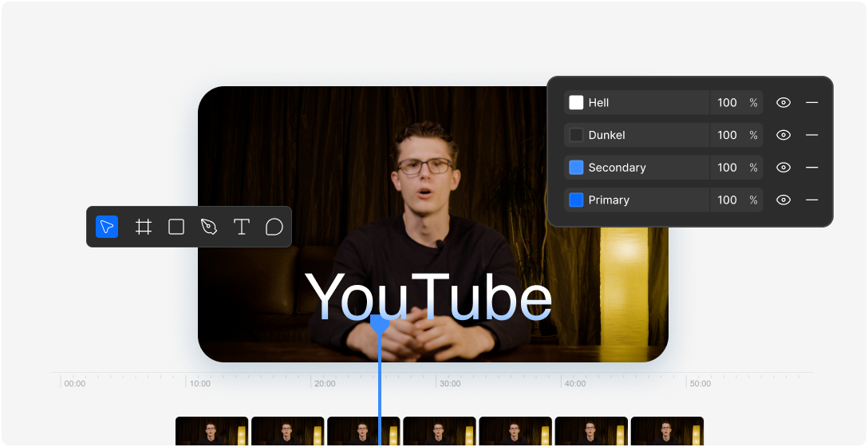Click the 50:00 mark on the timeline

700,383
